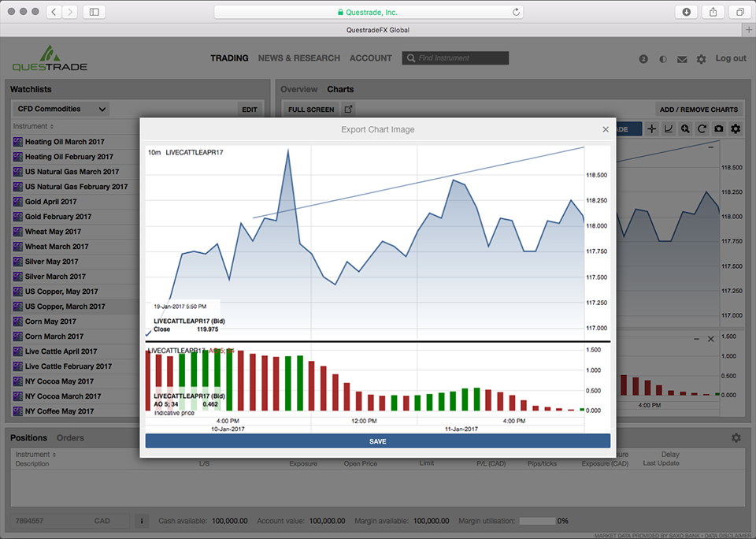This screenshot has height=539, width=756.
Task: Open the crosshair tool in chart toolbar
Action: [x=651, y=128]
